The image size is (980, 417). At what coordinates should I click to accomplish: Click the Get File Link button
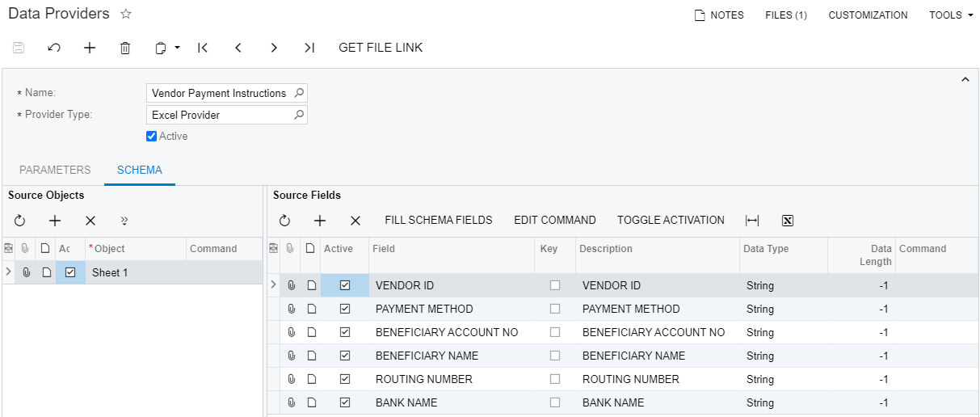(381, 48)
